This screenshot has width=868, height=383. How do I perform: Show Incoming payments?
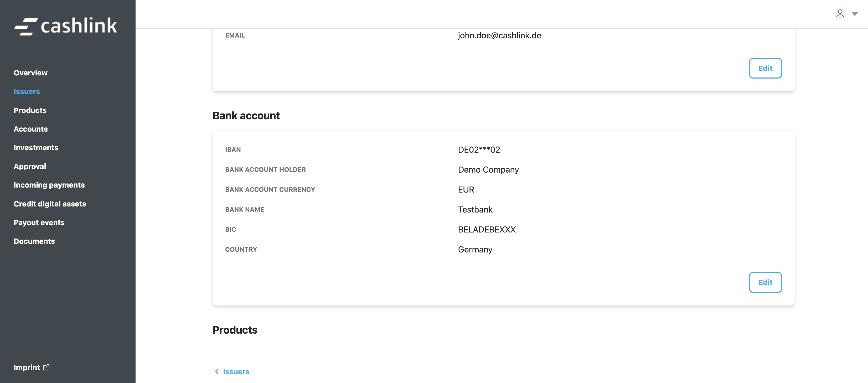(49, 185)
